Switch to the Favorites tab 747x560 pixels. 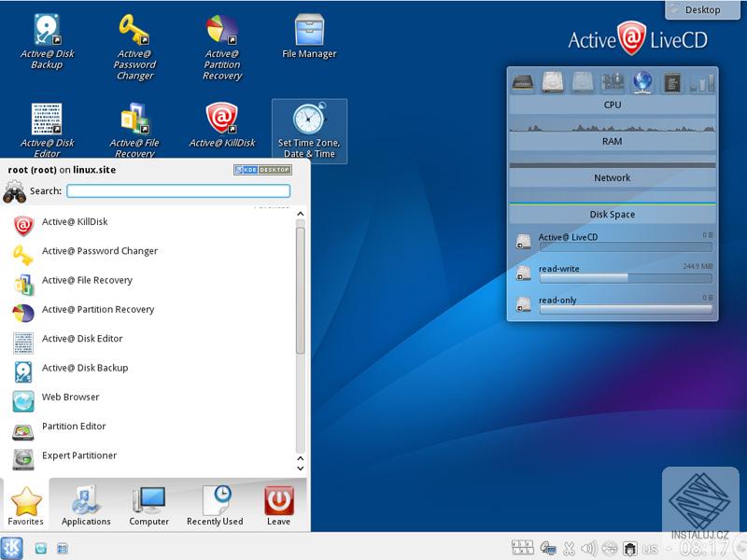(26, 506)
